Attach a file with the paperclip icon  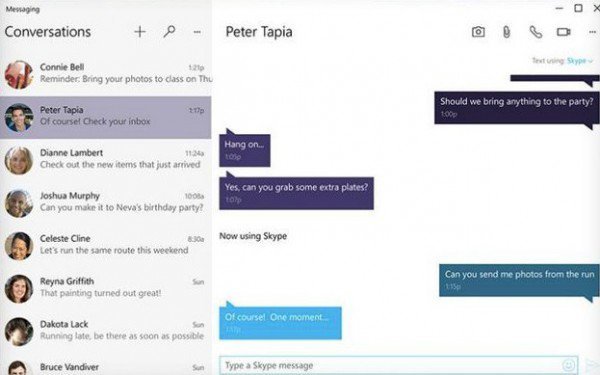(506, 32)
